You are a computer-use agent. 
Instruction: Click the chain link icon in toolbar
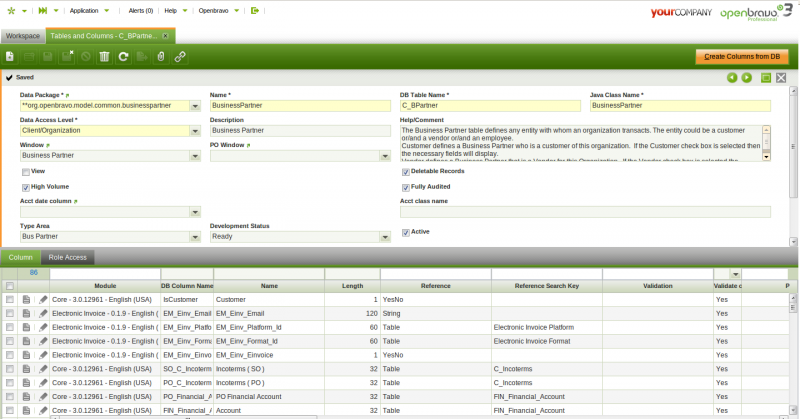[x=180, y=57]
